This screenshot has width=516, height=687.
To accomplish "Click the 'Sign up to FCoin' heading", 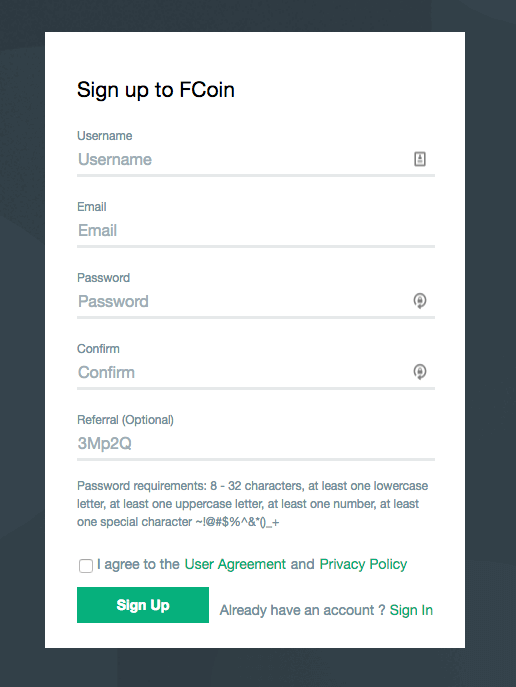I will click(x=156, y=90).
